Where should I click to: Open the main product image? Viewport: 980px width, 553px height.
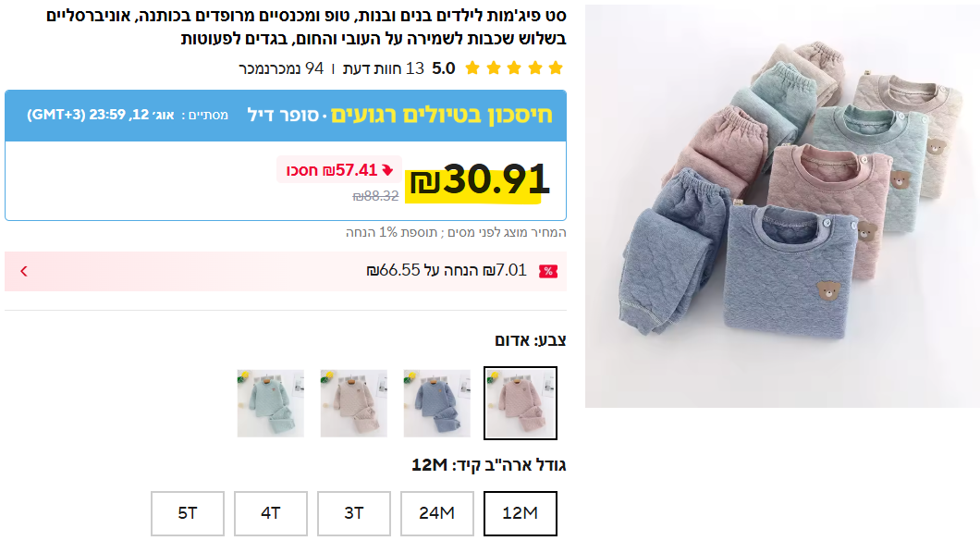pos(782,206)
